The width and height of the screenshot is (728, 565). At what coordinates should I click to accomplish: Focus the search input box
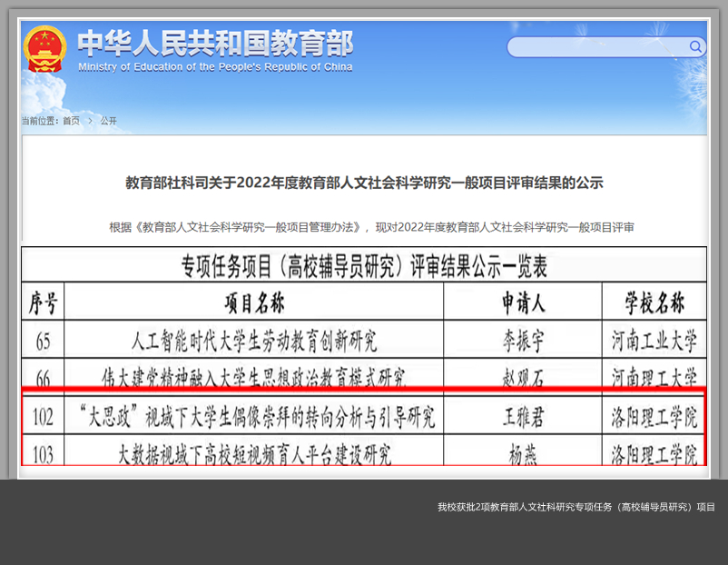pos(597,47)
